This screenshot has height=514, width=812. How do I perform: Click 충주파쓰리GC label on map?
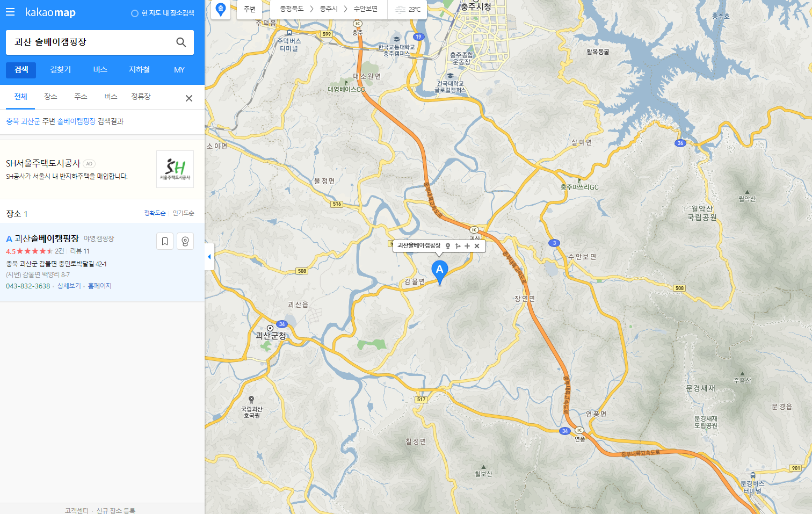[x=579, y=187]
